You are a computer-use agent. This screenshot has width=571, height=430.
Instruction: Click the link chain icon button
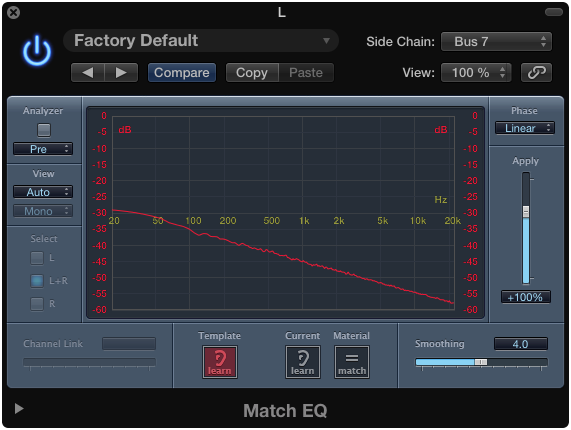click(536, 72)
